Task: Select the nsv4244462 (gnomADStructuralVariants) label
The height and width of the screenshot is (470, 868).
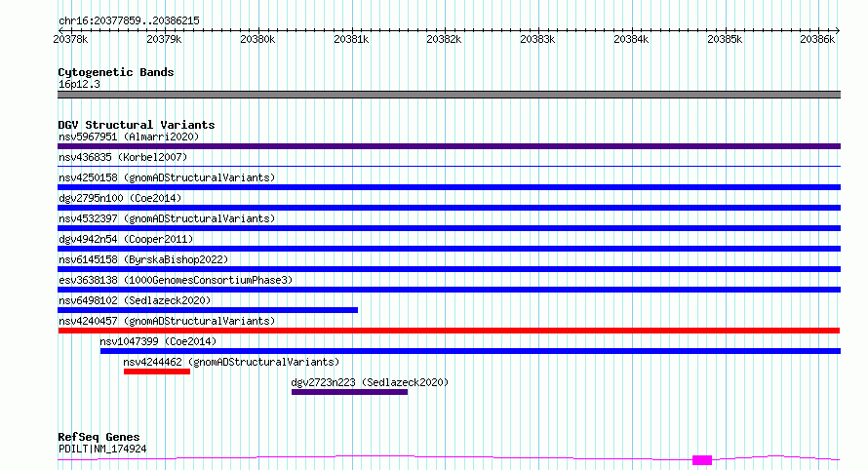Action: [x=231, y=362]
